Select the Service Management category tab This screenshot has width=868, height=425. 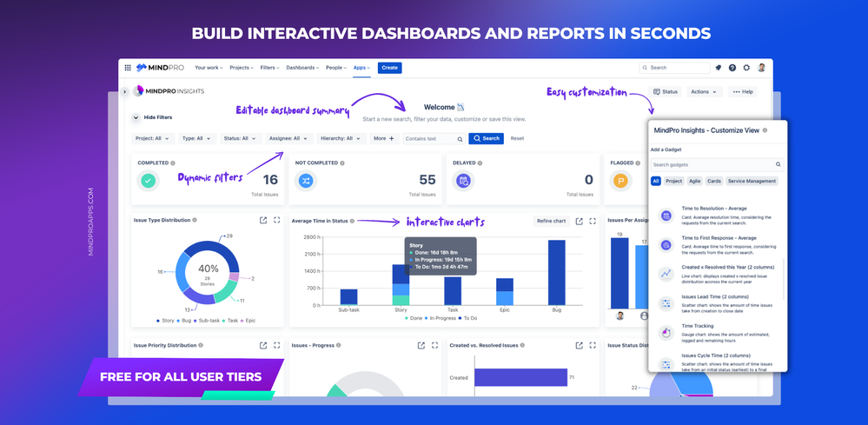(752, 181)
